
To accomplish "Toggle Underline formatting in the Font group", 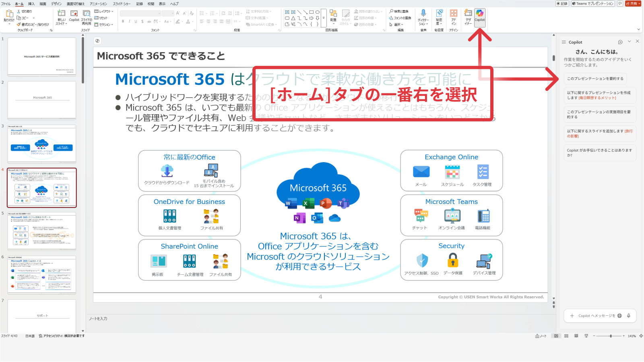I will (x=136, y=21).
